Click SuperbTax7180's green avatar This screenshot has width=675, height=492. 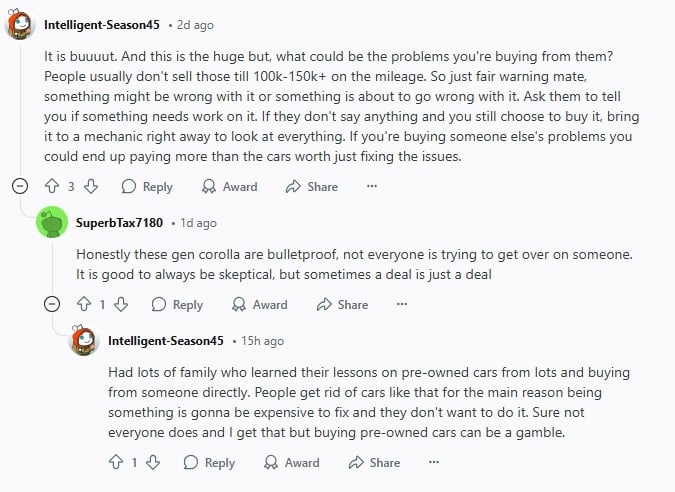[x=51, y=222]
